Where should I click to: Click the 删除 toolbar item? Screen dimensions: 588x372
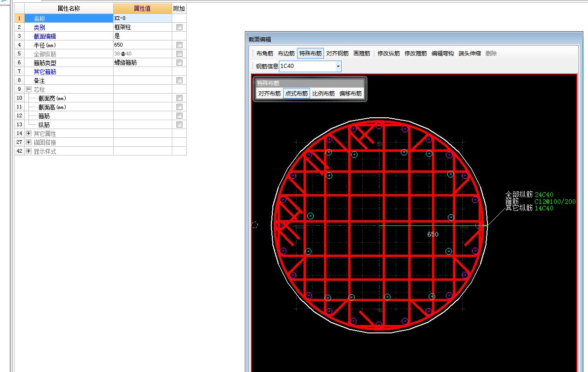491,54
